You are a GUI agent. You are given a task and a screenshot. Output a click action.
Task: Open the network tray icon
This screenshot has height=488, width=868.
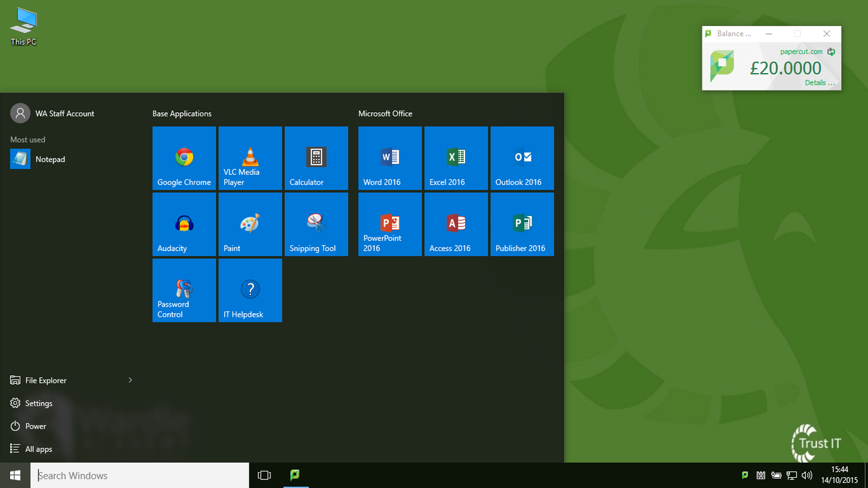point(792,475)
